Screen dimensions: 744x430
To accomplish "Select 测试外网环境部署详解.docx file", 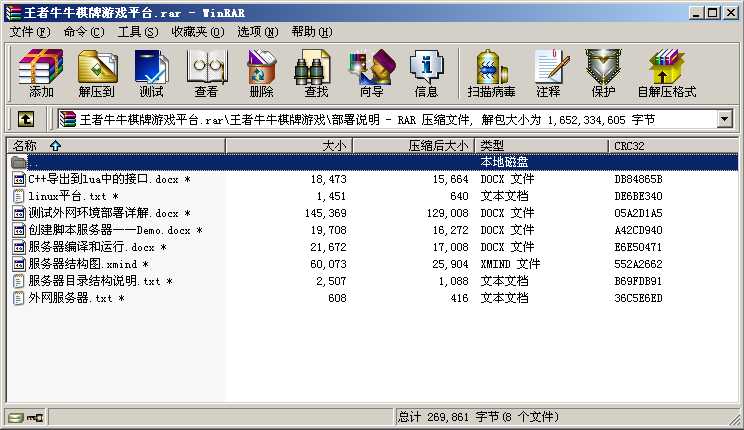I will (x=110, y=213).
